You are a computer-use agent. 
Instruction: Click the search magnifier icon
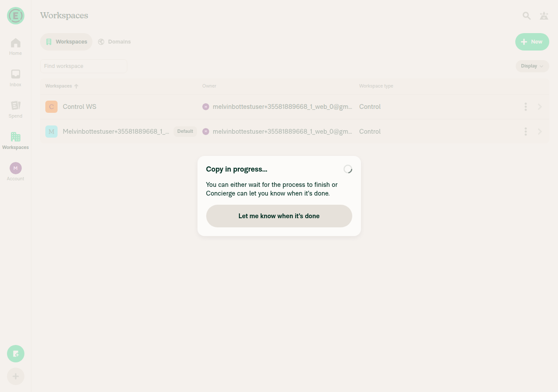[x=527, y=16]
